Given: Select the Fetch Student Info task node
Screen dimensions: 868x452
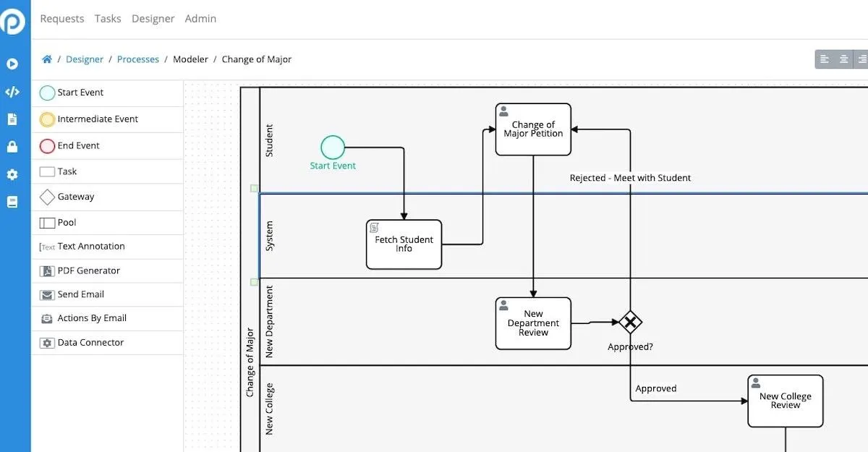Looking at the screenshot, I should click(x=404, y=244).
